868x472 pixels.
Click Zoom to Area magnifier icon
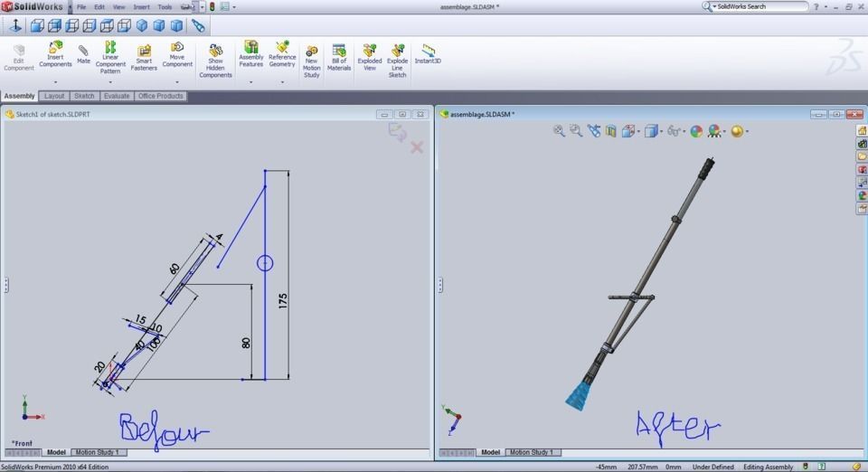576,131
